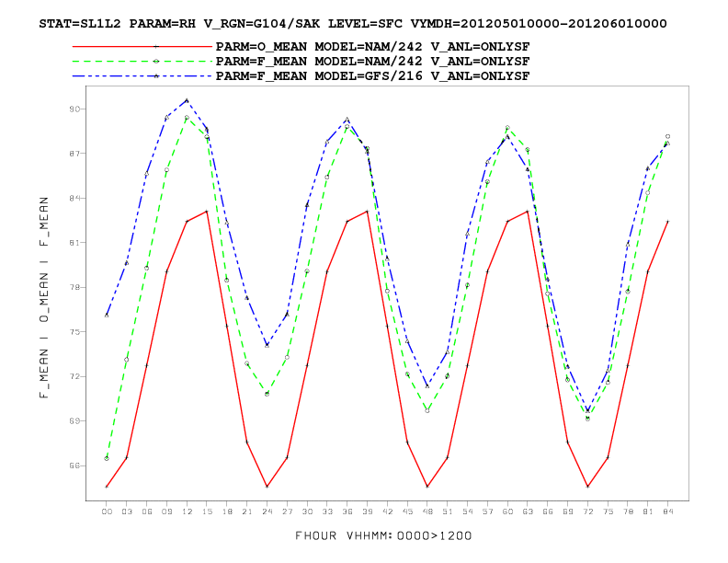Image resolution: width=728 pixels, height=563 pixels.
Task: Click the chart title starting STAT=SL1L2
Action: coord(353,24)
